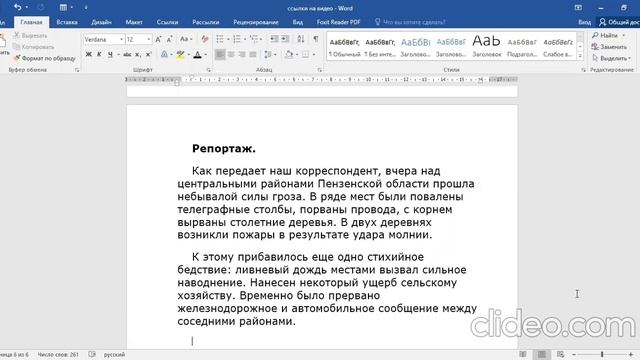Image resolution: width=640 pixels, height=360 pixels.
Task: Toggle Superscript formatting
Action: coord(149,54)
